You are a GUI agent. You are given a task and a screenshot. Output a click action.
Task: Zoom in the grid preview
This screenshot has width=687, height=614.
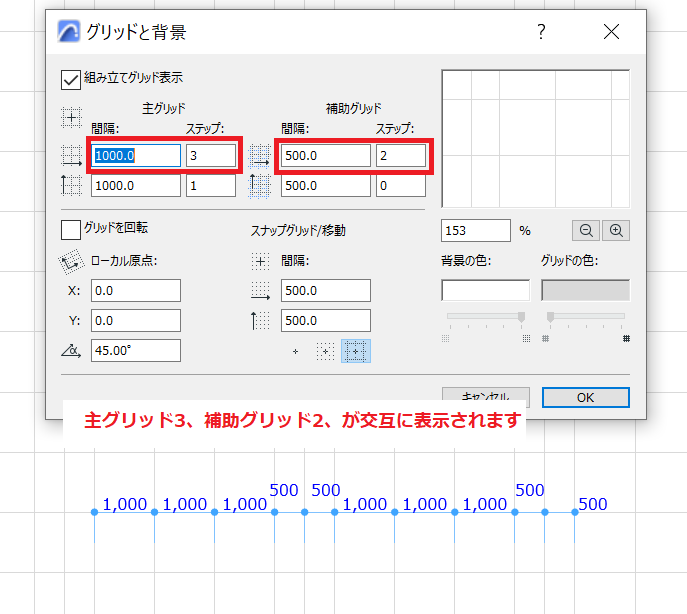[x=616, y=231]
